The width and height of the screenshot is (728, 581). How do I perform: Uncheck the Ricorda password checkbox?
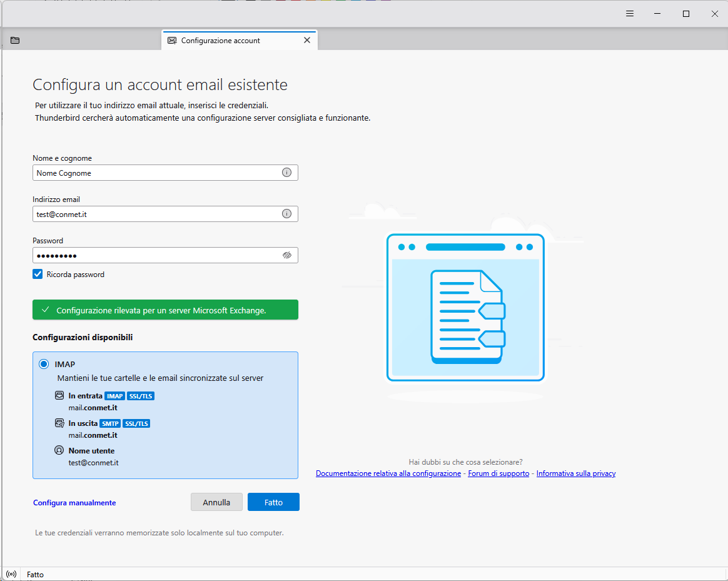[x=38, y=274]
